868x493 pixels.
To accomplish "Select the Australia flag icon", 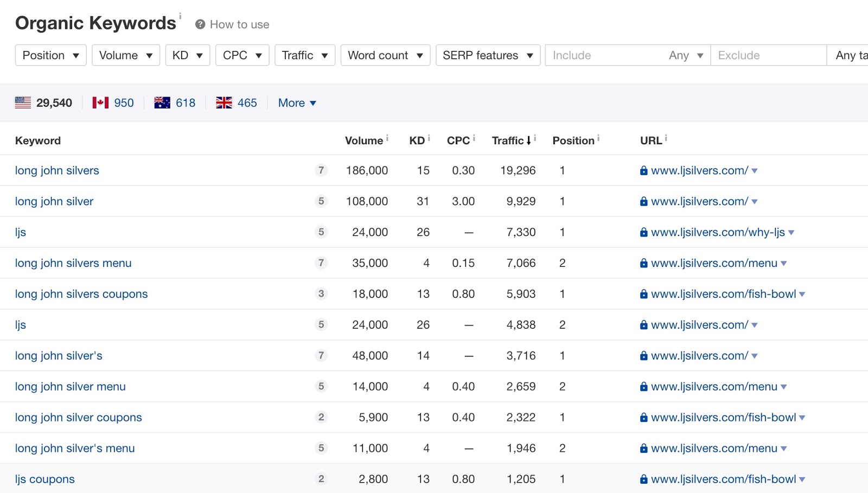I will tap(162, 103).
